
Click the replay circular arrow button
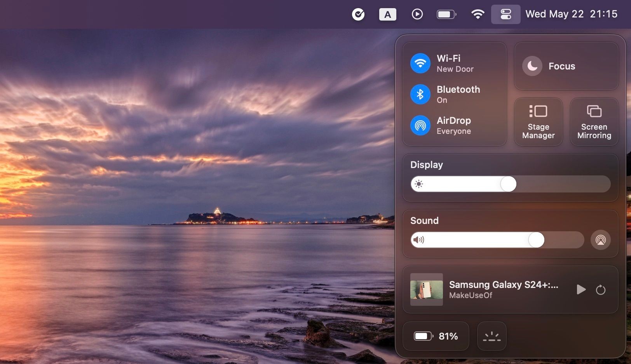click(x=601, y=289)
